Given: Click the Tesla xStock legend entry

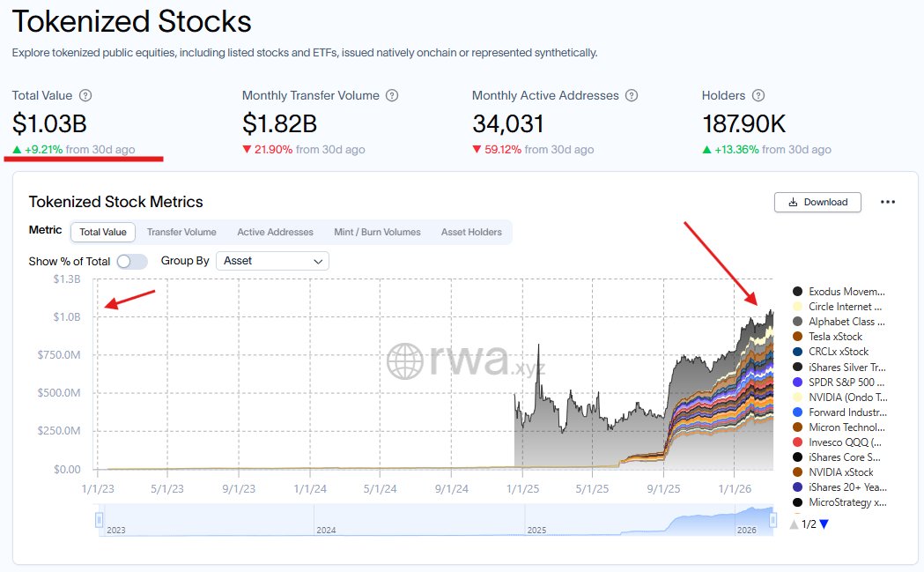Looking at the screenshot, I should click(829, 337).
